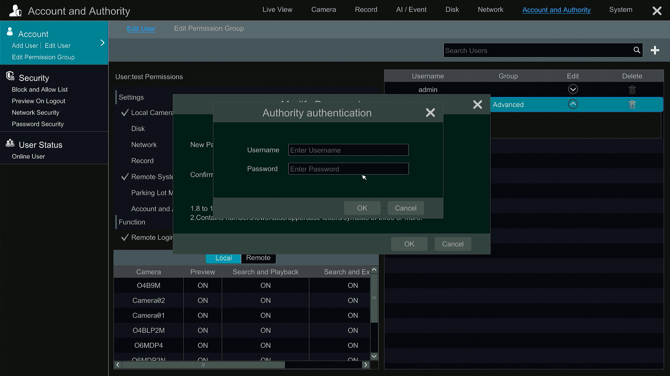Open the Network menu
The width and height of the screenshot is (670, 376).
[x=490, y=9]
